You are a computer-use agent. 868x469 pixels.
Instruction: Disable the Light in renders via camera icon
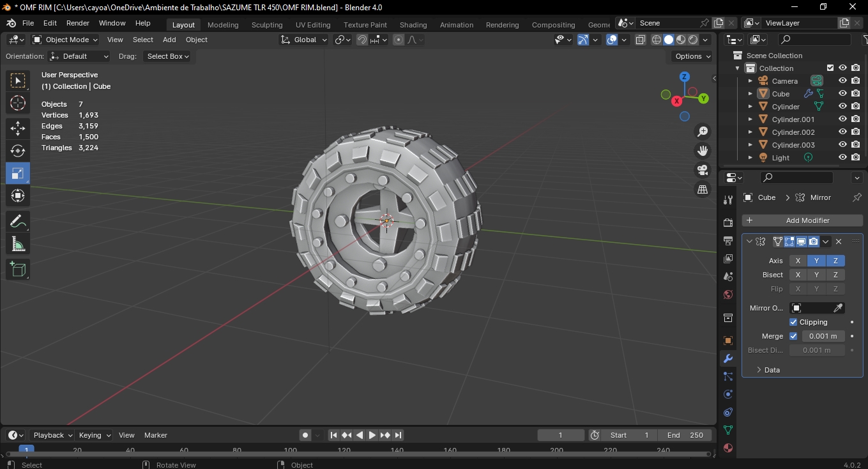pos(856,157)
